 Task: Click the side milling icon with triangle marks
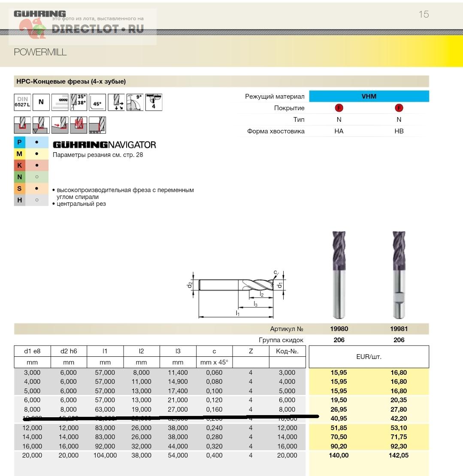click(97, 125)
